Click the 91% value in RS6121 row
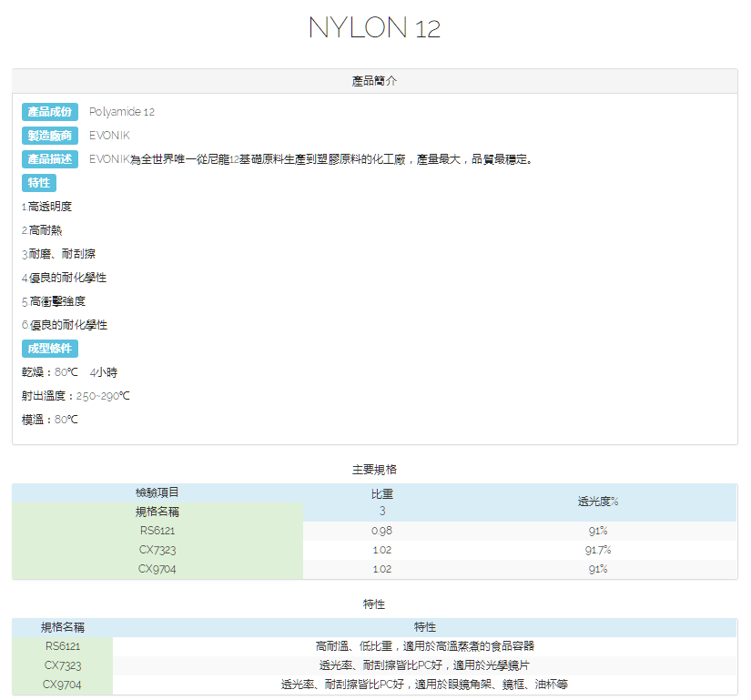 598,531
